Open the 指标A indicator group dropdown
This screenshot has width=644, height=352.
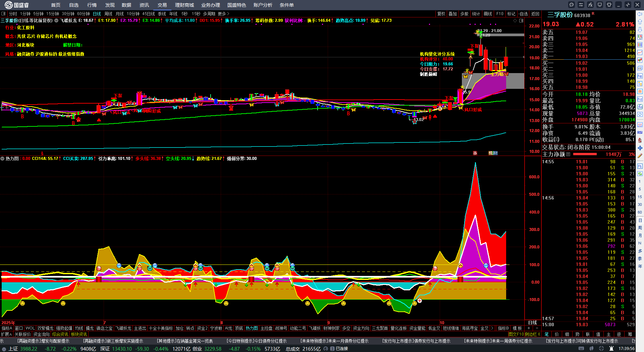pos(7,328)
